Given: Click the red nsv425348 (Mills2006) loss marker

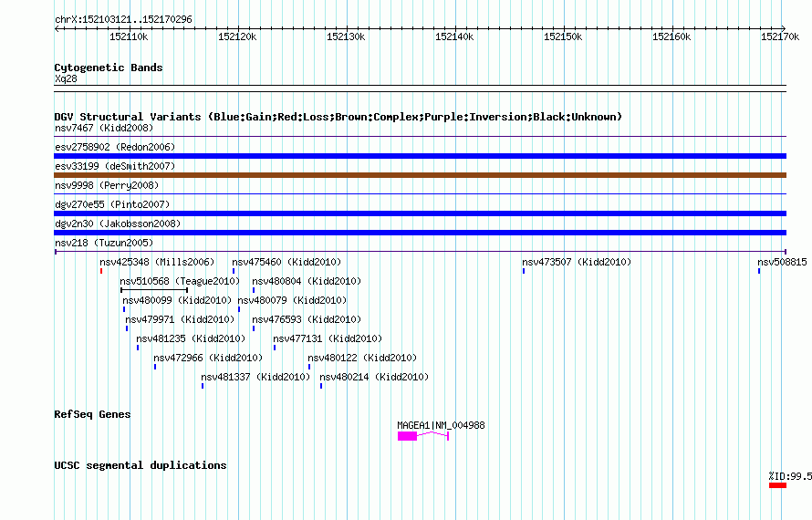Looking at the screenshot, I should tap(101, 271).
